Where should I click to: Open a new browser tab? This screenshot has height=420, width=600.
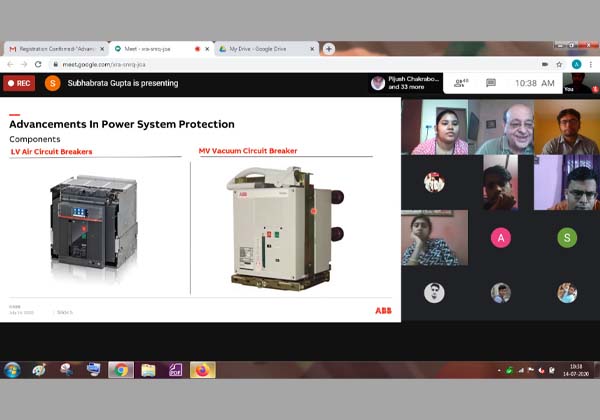click(329, 49)
